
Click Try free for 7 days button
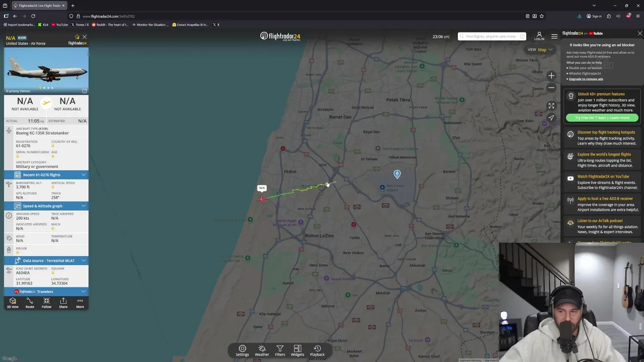602,118
